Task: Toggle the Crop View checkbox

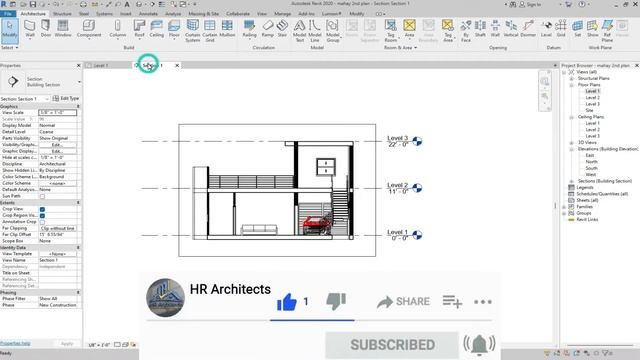Action: pos(42,209)
